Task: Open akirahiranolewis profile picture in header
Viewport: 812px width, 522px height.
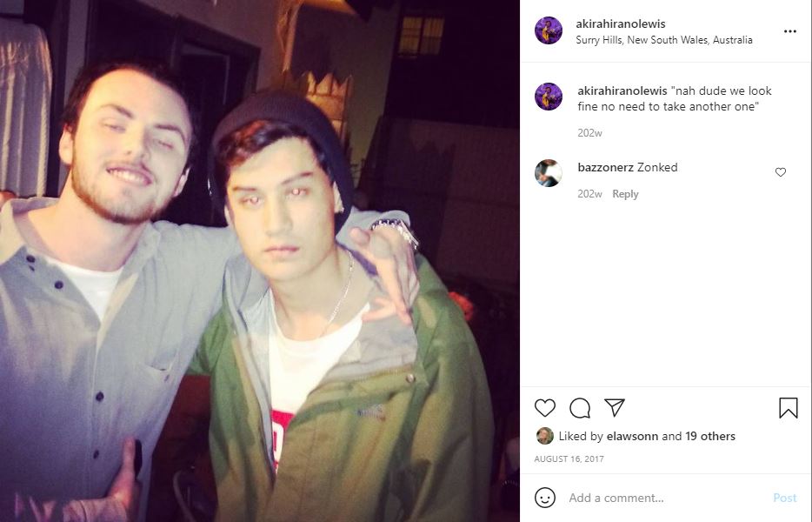Action: tap(549, 30)
